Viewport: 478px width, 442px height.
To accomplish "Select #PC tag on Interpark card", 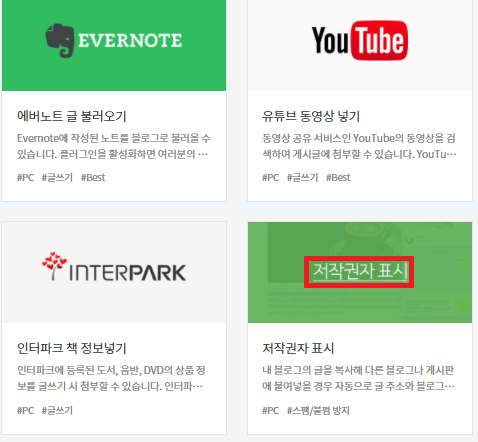I will pos(26,410).
